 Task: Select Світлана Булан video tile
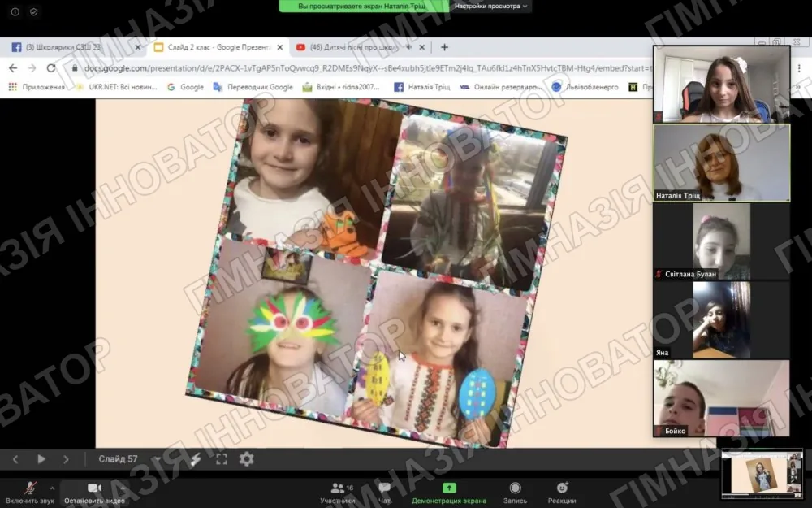(x=721, y=241)
